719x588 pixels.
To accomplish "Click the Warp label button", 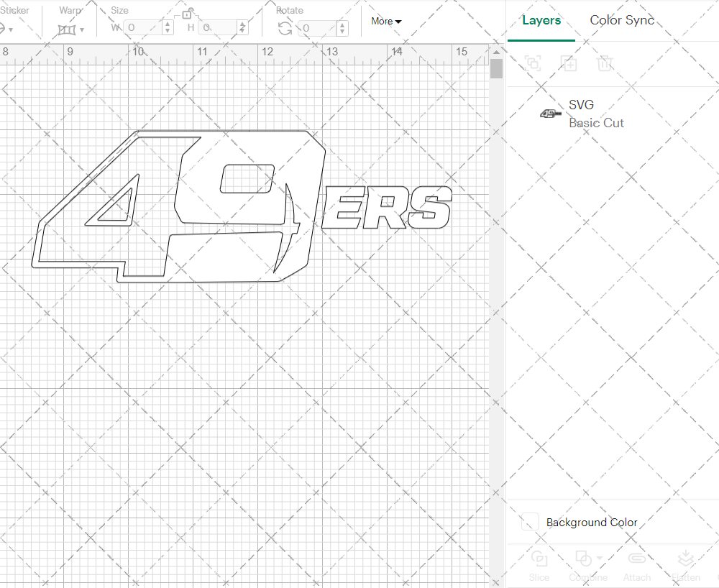I will 70,10.
